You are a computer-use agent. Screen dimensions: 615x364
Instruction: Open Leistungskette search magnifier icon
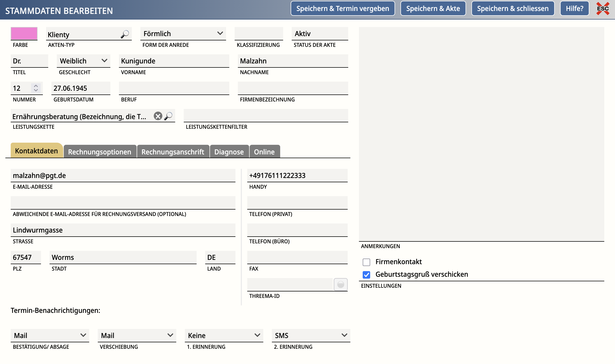[x=168, y=116]
